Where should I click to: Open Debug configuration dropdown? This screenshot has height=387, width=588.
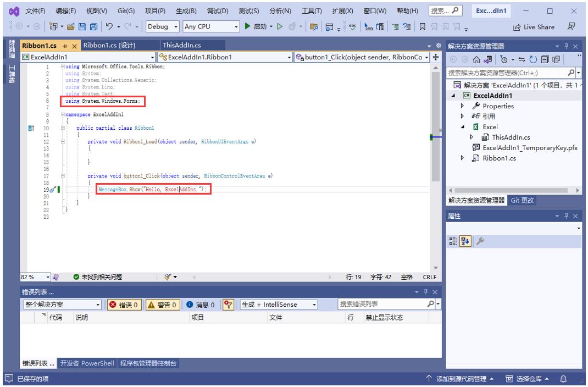[162, 26]
